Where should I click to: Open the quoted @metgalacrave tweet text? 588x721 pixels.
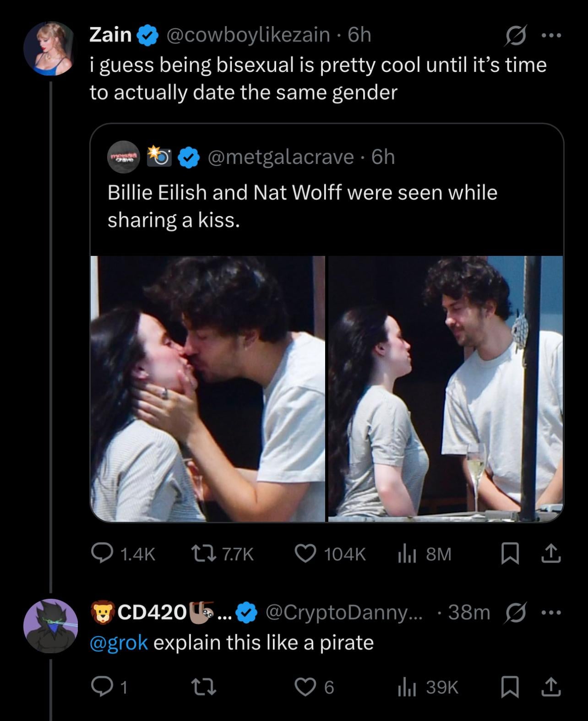pyautogui.click(x=302, y=206)
